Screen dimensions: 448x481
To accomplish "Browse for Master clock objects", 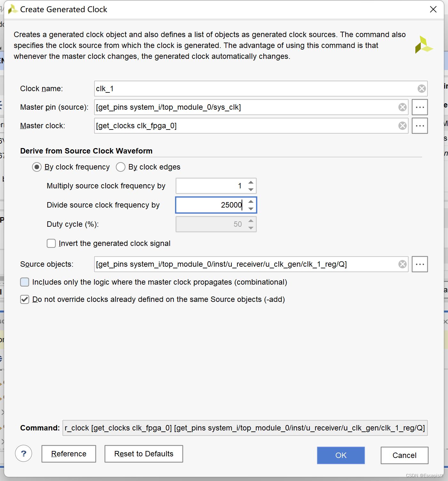I will 420,126.
